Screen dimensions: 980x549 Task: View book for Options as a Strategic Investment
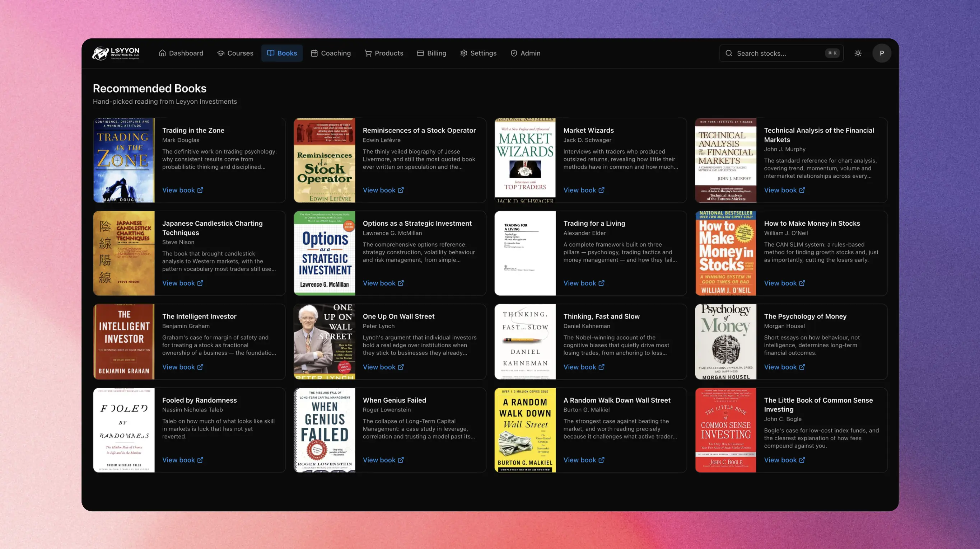pyautogui.click(x=383, y=283)
